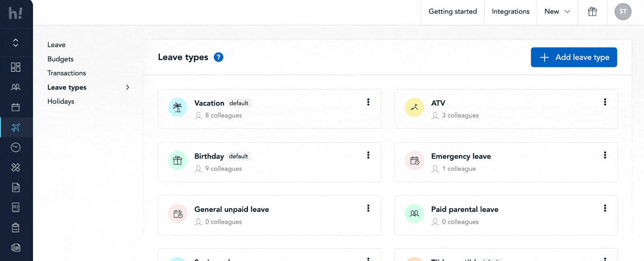This screenshot has width=644, height=261.
Task: Open the Transactions menu item
Action: point(66,73)
